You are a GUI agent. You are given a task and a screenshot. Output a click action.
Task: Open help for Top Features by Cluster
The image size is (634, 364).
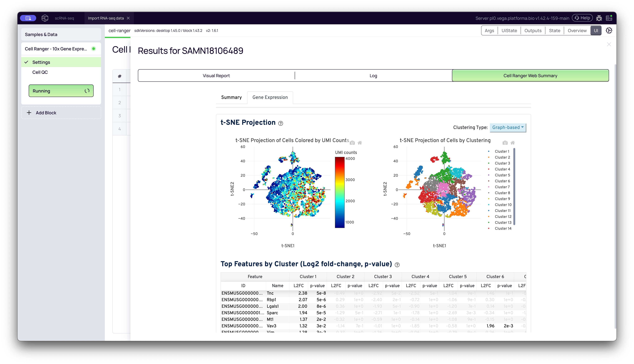pos(397,265)
